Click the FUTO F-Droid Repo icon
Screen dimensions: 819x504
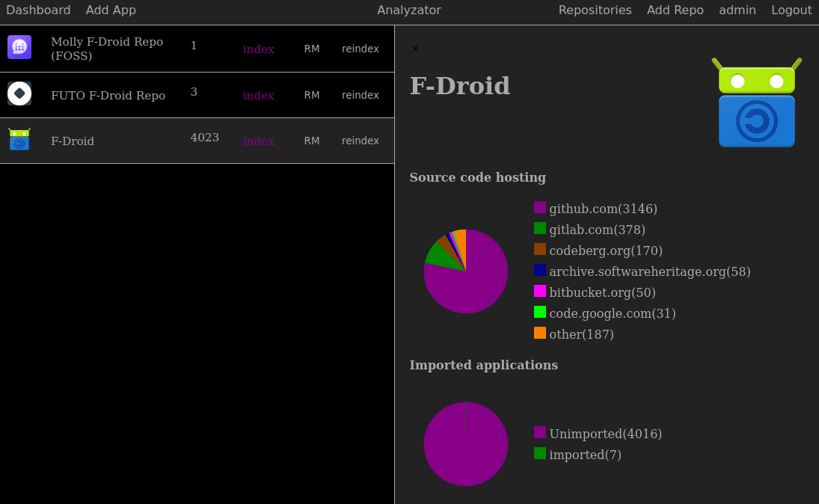click(x=19, y=93)
